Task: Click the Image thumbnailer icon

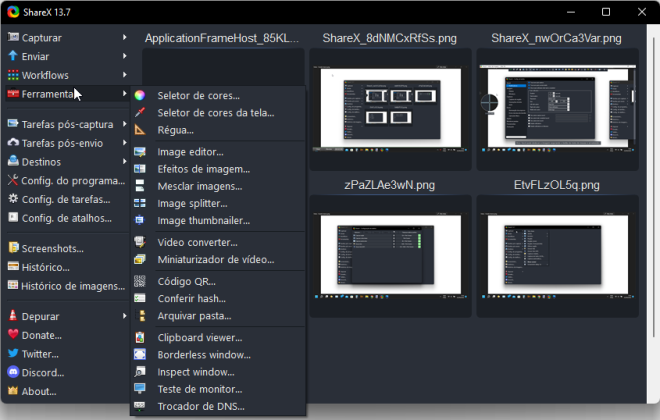Action: click(140, 220)
